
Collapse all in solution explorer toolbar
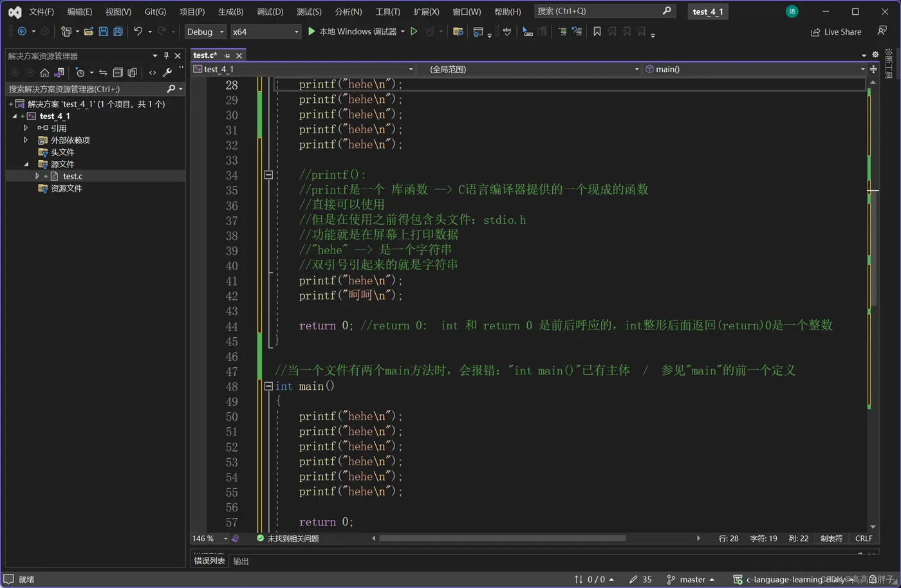pyautogui.click(x=118, y=73)
